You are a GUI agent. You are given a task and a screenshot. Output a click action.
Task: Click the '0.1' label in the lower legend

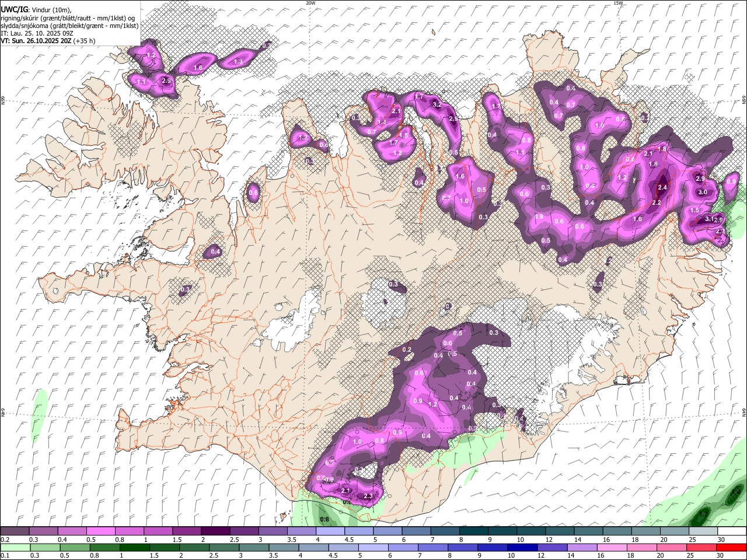(5, 556)
